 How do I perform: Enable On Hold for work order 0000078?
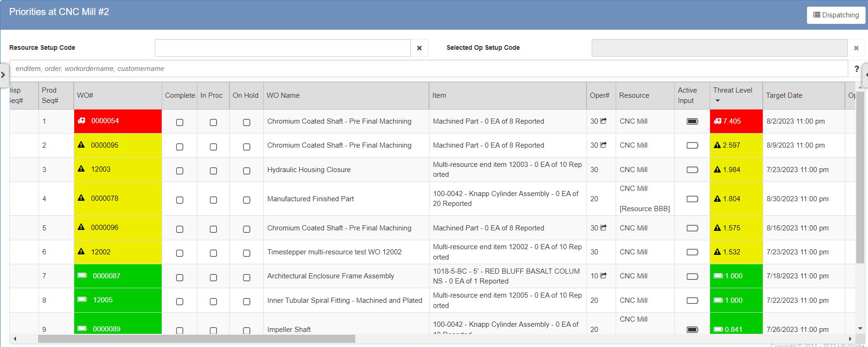click(x=246, y=200)
